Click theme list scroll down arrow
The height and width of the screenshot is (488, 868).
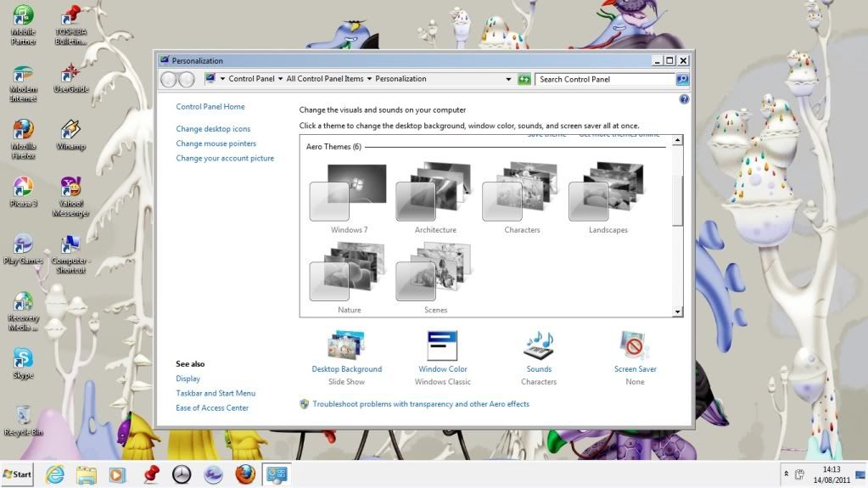pos(677,311)
